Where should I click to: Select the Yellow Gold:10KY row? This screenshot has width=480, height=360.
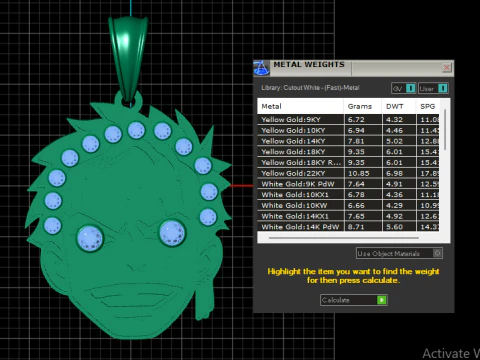[x=348, y=130]
